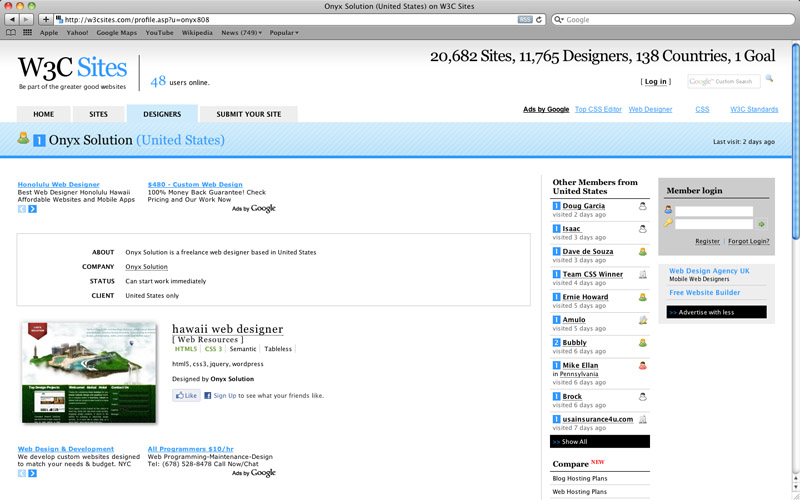Open the HOME tab
The height and width of the screenshot is (500, 800).
[x=43, y=114]
